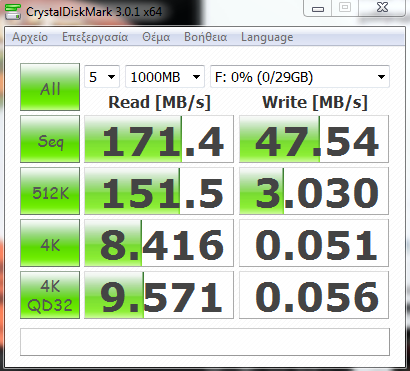Image resolution: width=410 pixels, height=371 pixels.
Task: Close the CrystalDiskMark window
Action: tap(382, 8)
